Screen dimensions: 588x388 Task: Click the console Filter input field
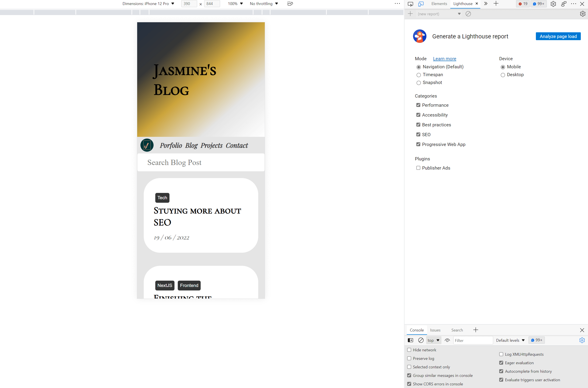(x=473, y=340)
